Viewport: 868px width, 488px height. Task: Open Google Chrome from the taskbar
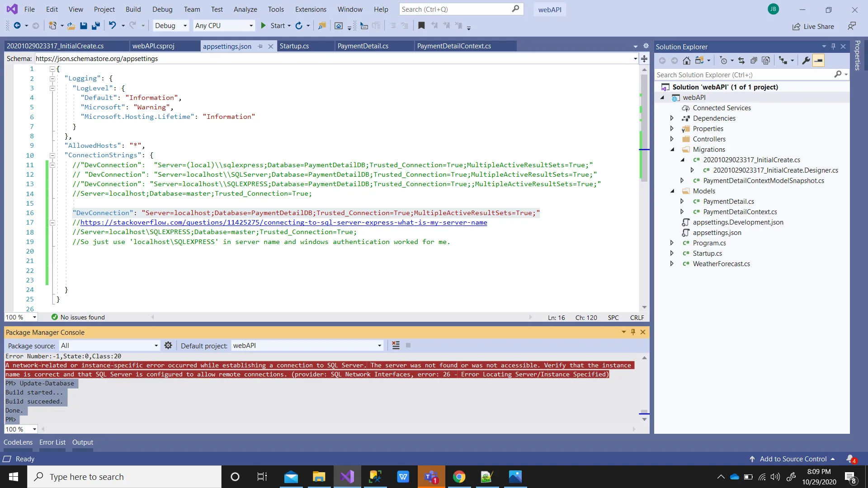click(x=459, y=477)
